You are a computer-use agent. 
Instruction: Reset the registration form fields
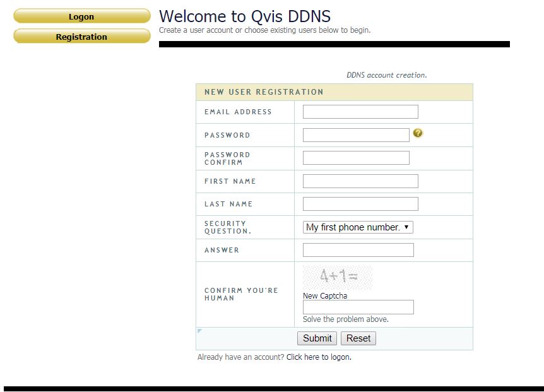358,338
